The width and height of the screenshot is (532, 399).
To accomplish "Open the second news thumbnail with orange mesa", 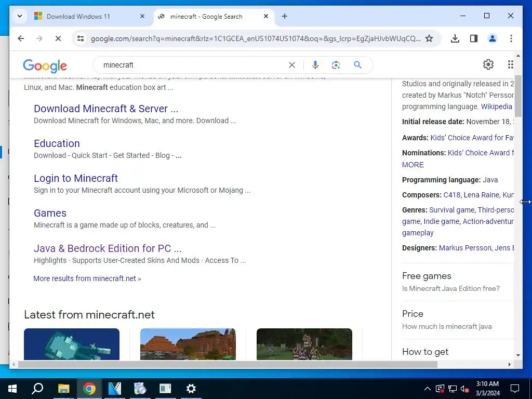I will coord(188,344).
